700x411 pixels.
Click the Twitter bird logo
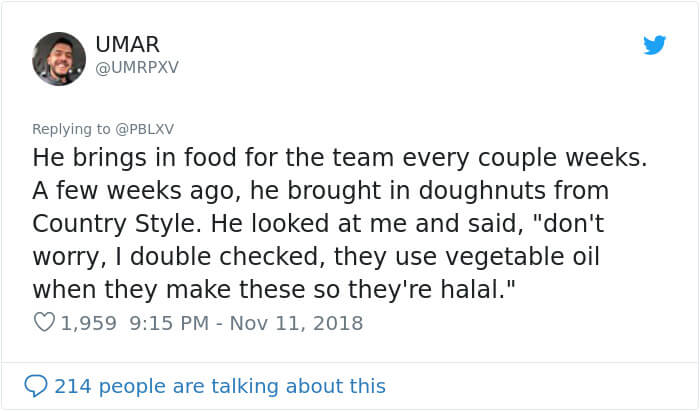[x=654, y=44]
